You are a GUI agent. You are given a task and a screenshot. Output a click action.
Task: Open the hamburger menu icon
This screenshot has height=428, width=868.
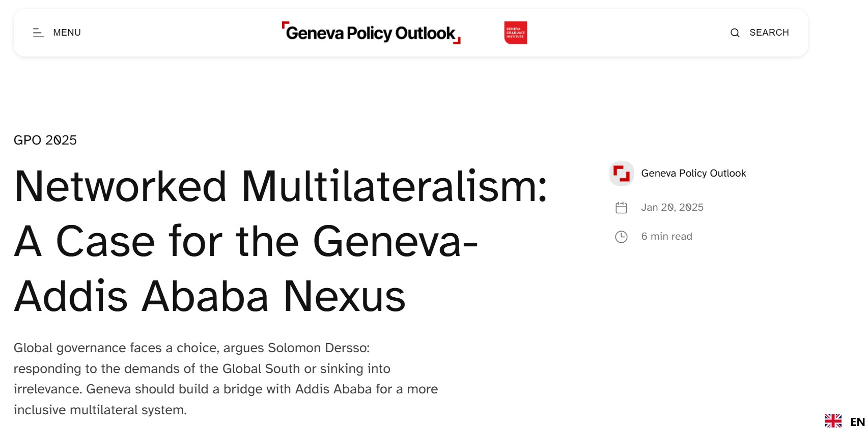coord(38,33)
